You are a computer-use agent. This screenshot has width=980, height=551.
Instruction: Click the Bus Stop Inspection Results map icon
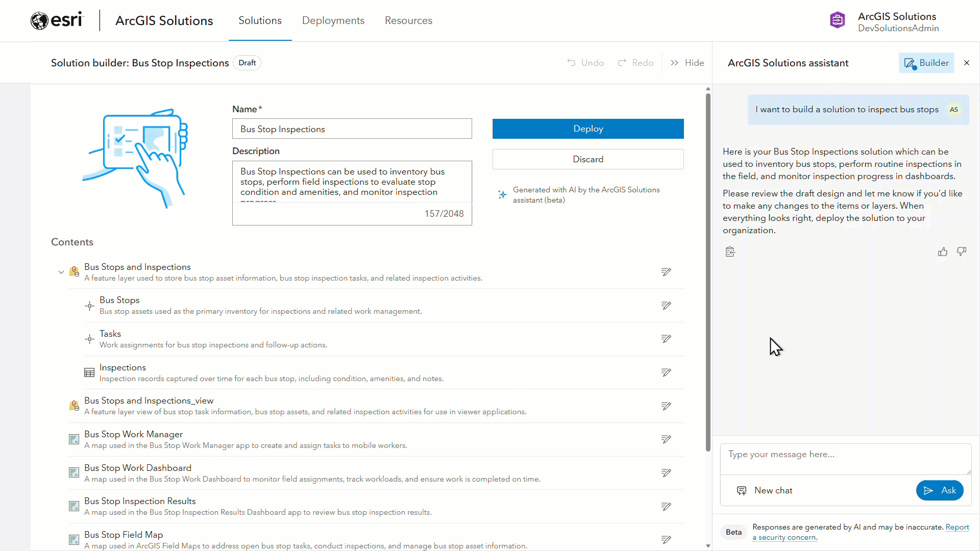74,506
